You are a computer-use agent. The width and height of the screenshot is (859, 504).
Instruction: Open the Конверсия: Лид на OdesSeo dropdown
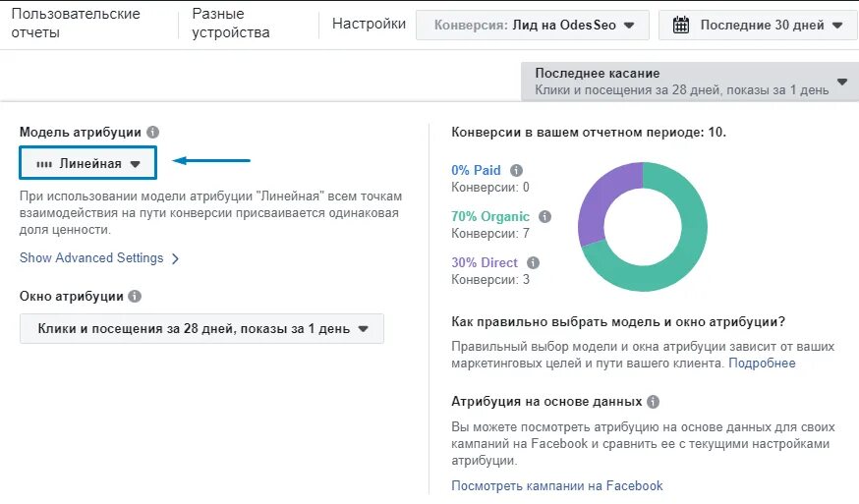tap(533, 26)
